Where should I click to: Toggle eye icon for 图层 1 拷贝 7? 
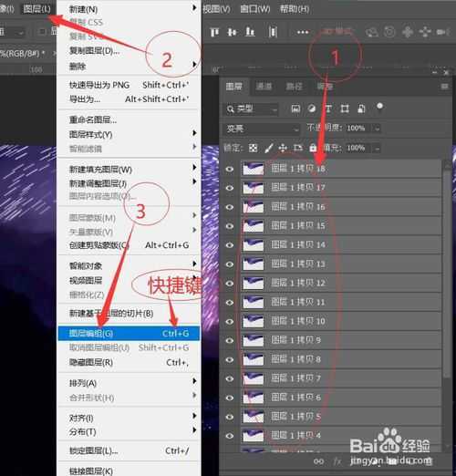pos(230,378)
